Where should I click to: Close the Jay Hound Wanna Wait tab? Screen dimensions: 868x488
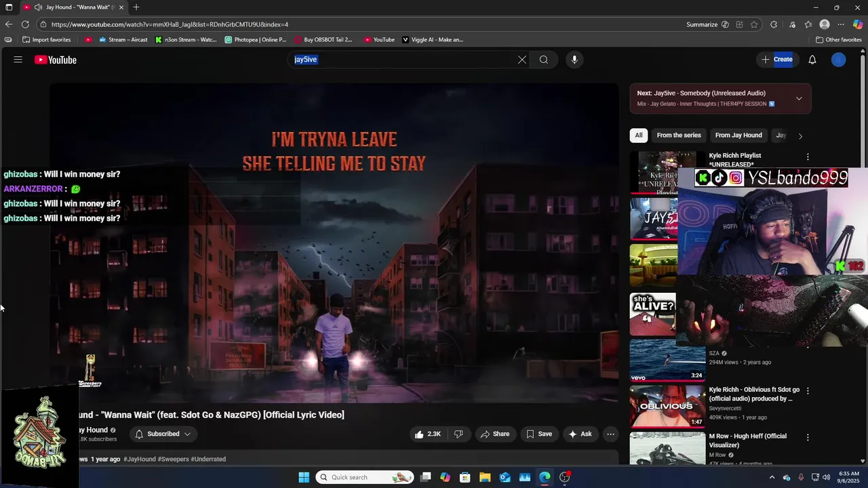(x=121, y=7)
